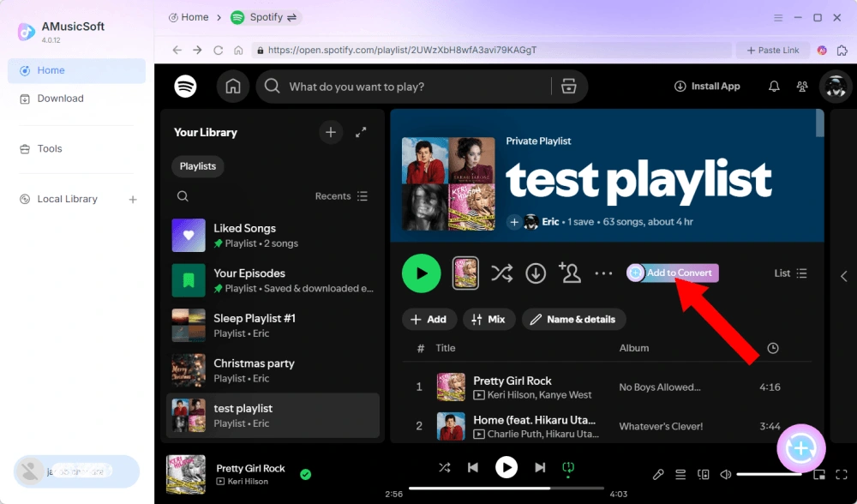The height and width of the screenshot is (504, 857).
Task: Skip to previous track
Action: pos(473,467)
